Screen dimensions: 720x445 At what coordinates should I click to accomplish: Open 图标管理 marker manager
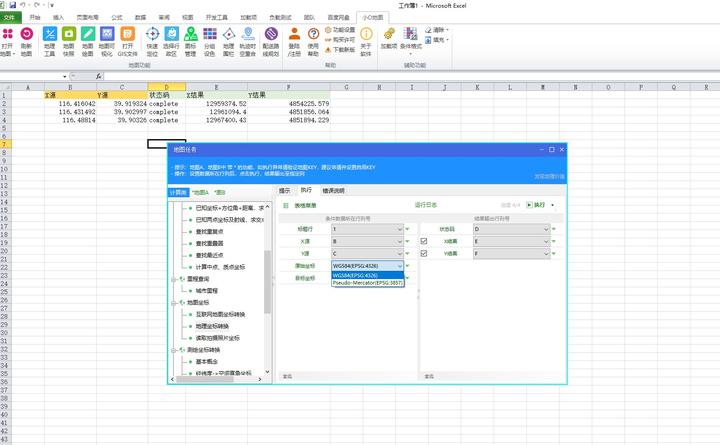[191, 41]
